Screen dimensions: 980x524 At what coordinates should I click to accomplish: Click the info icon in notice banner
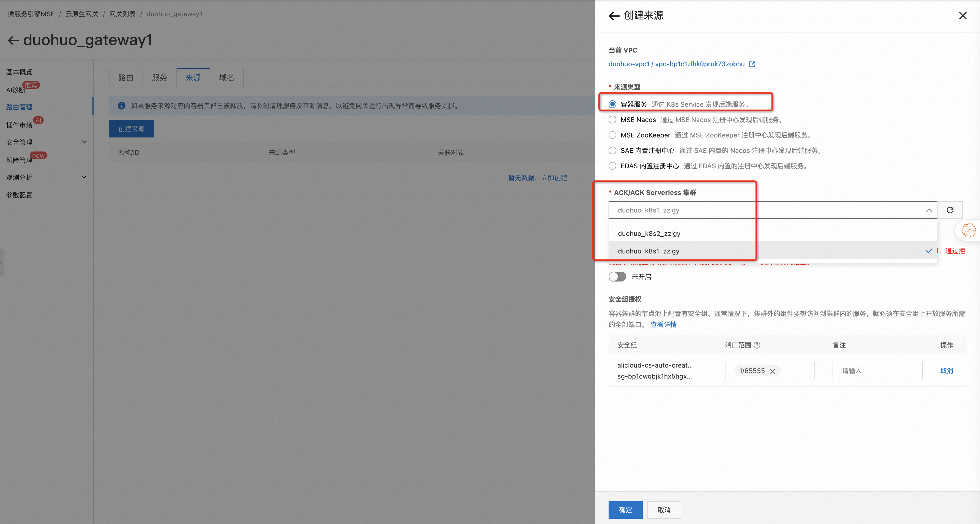pyautogui.click(x=121, y=106)
